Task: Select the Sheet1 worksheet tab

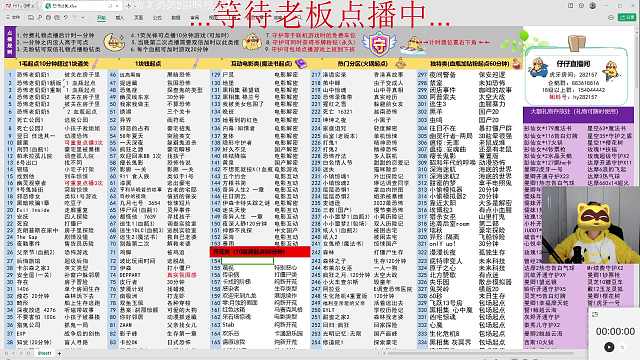Action: pyautogui.click(x=44, y=353)
